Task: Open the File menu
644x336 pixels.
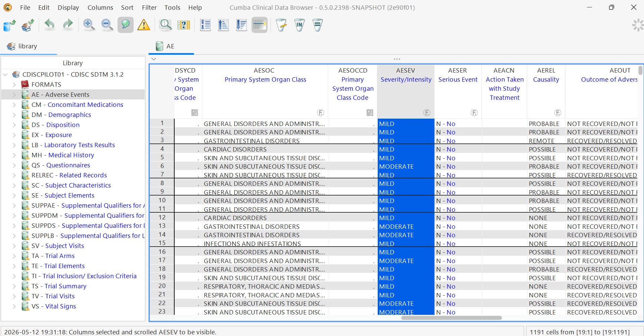Action: coord(25,7)
